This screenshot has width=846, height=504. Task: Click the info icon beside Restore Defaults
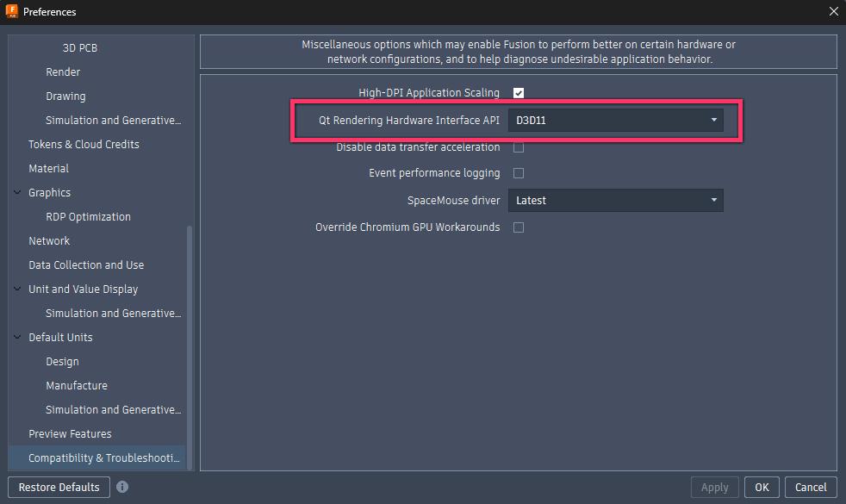tap(121, 487)
